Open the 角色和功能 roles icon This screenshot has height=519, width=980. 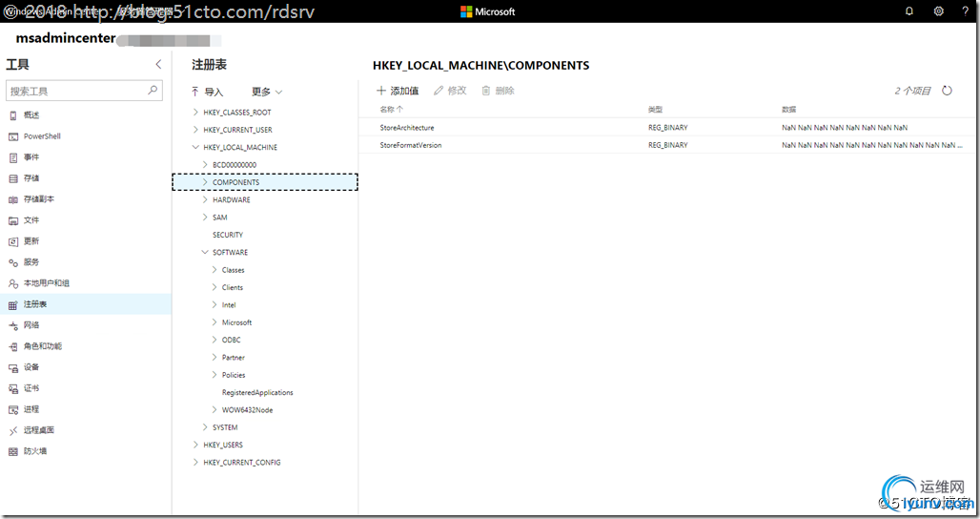click(x=13, y=346)
